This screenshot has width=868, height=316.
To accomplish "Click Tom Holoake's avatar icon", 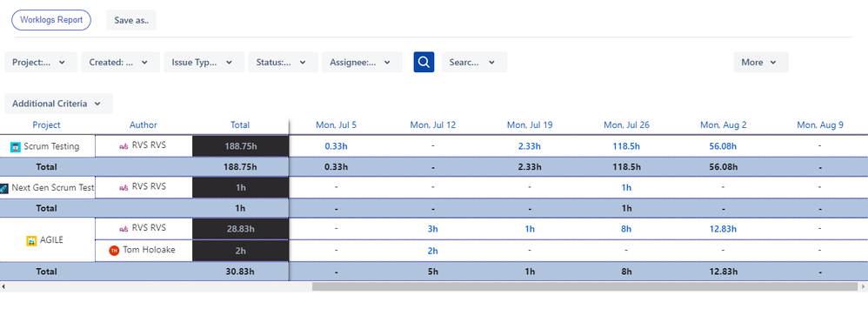I will click(114, 251).
